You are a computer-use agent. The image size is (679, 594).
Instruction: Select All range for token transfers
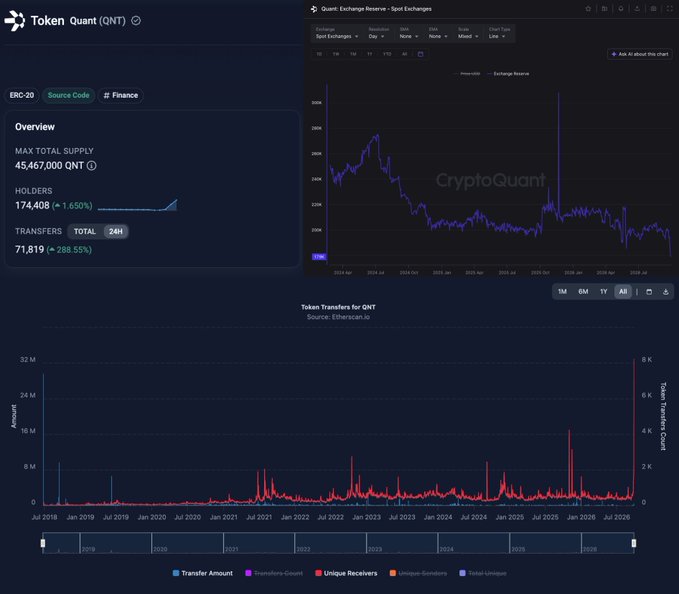tap(623, 292)
